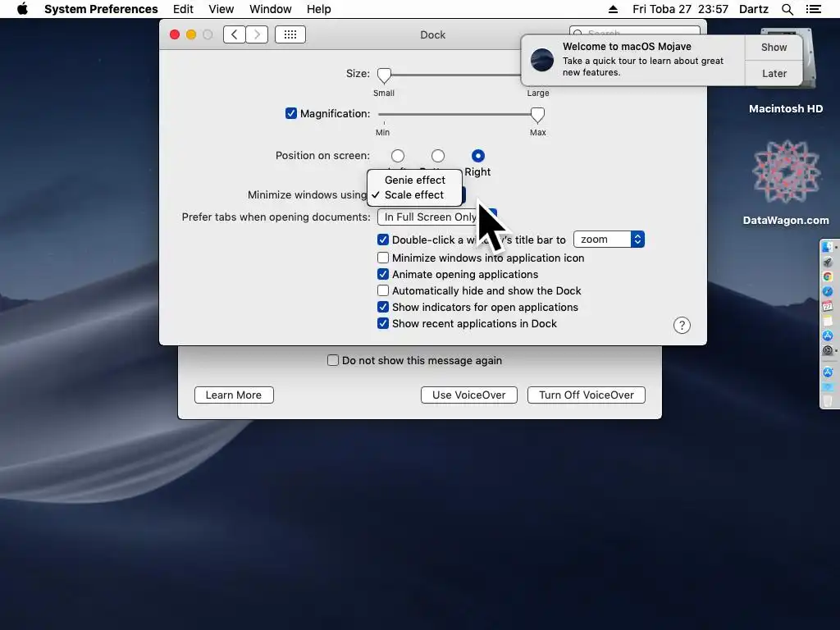
Task: Open Safari compass icon in Dock
Action: [828, 291]
